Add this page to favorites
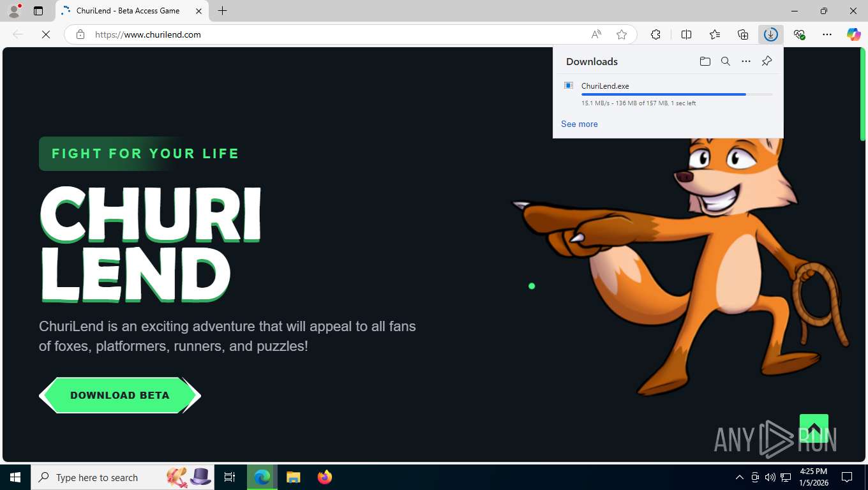This screenshot has width=868, height=490. click(622, 34)
